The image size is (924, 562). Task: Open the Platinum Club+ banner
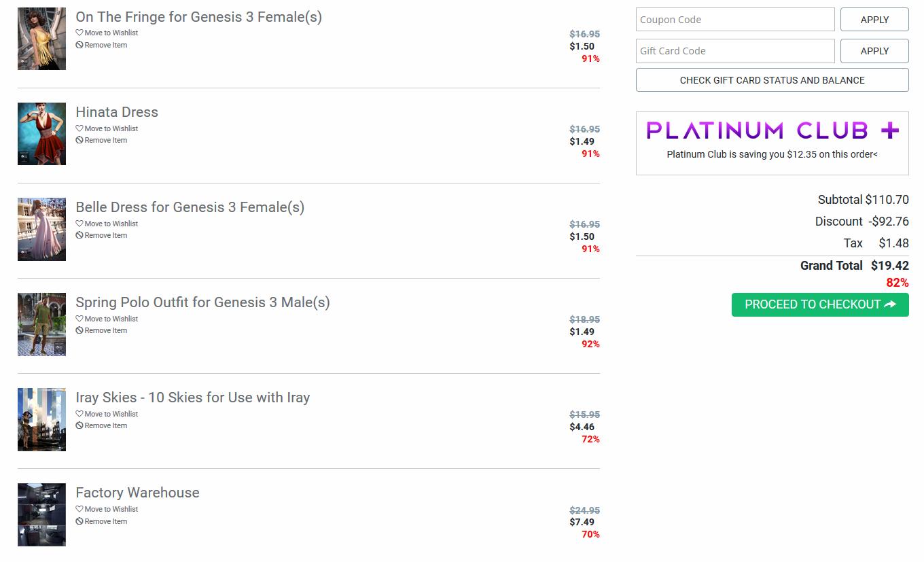(772, 130)
